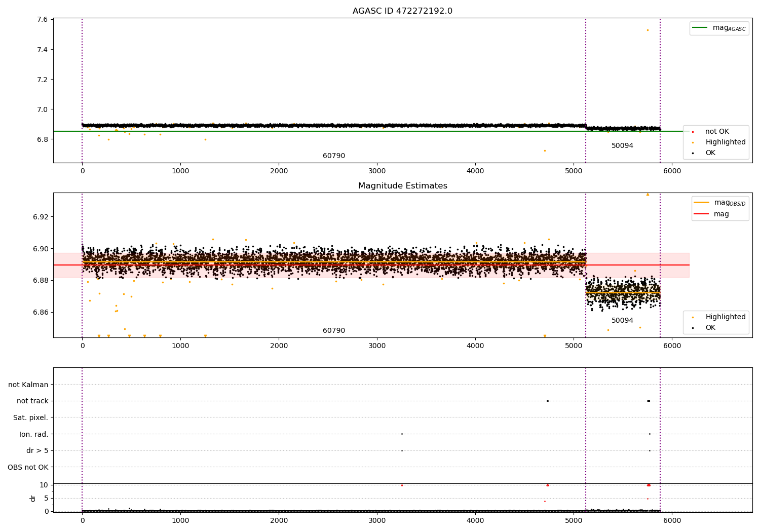Click the 2000 x-tick under bottom plot
The image size is (760, 532).
(279, 521)
